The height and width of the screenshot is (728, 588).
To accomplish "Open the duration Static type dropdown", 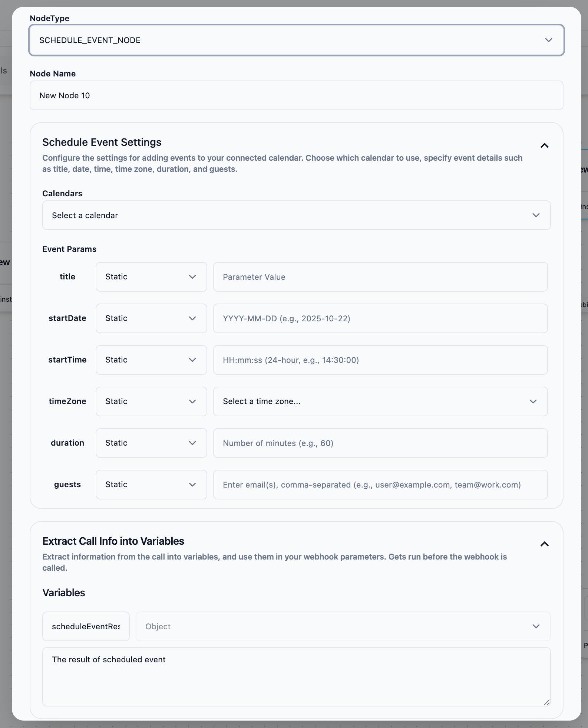I will point(151,443).
